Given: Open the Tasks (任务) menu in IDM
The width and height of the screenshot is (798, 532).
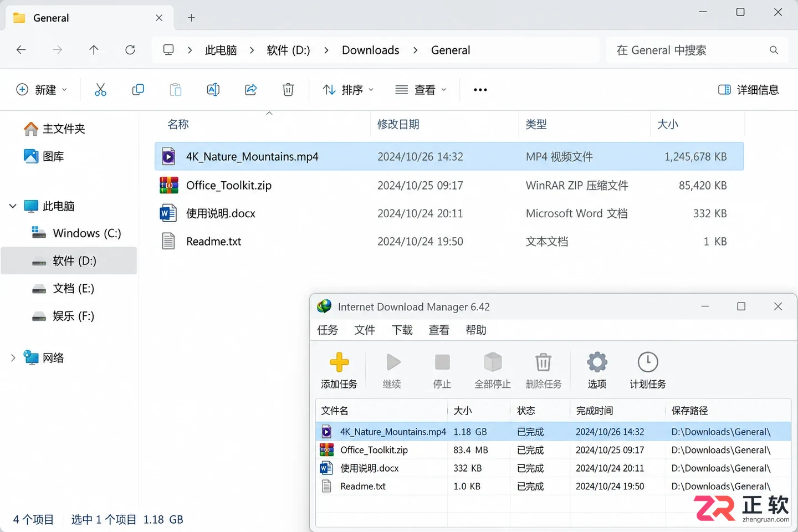Looking at the screenshot, I should (x=328, y=330).
